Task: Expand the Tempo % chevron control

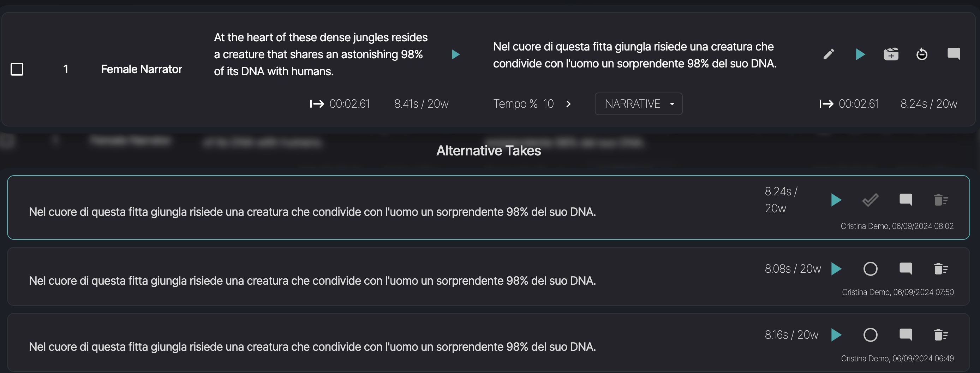Action: pos(568,103)
